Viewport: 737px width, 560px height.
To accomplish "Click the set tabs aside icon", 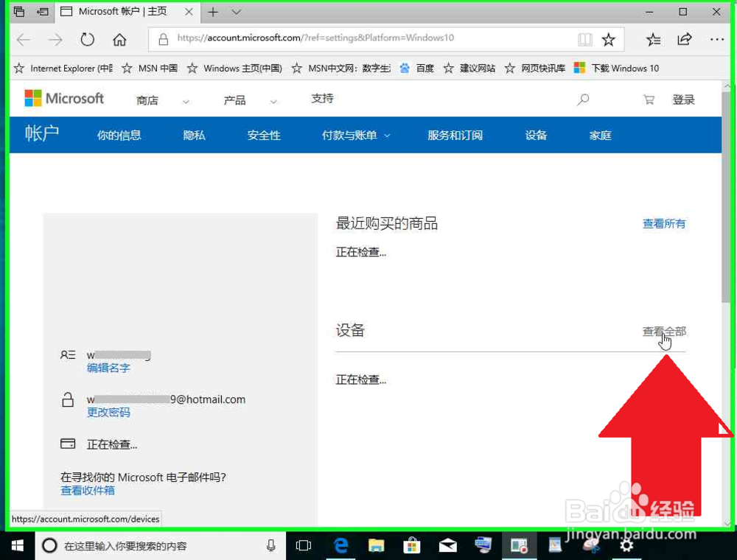I will pyautogui.click(x=43, y=12).
